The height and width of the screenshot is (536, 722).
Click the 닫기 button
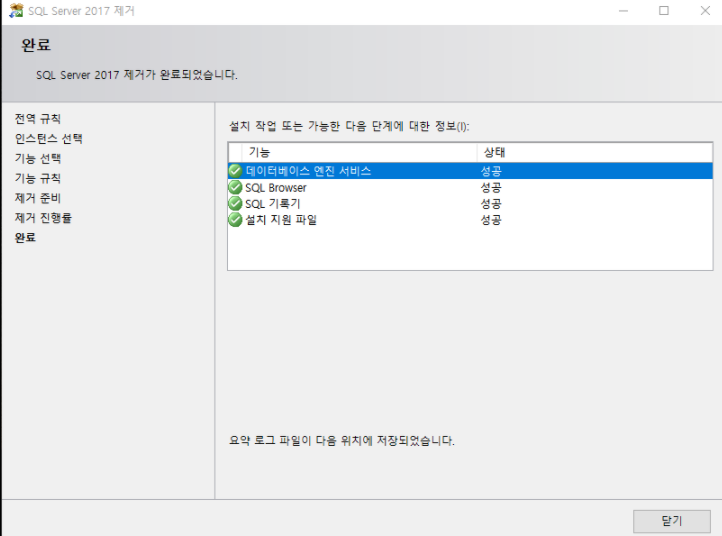click(x=671, y=521)
